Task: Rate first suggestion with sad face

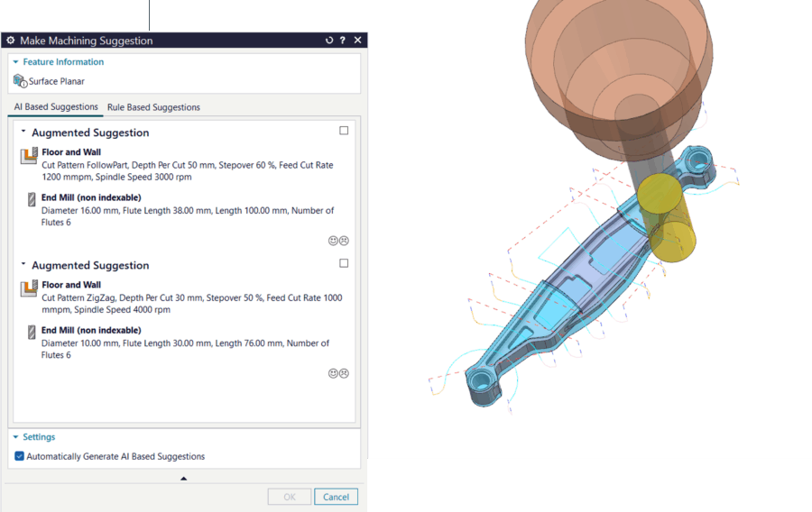Action: pos(344,241)
